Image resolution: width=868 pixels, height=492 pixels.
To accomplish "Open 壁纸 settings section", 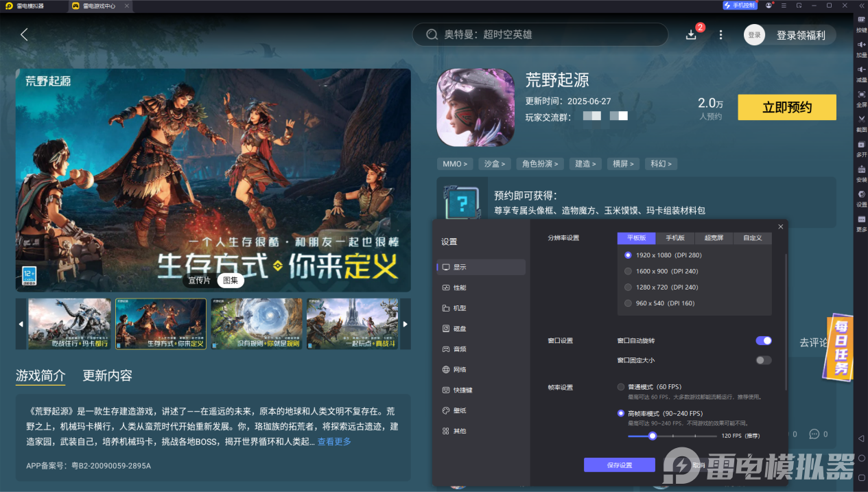I will tap(481, 411).
